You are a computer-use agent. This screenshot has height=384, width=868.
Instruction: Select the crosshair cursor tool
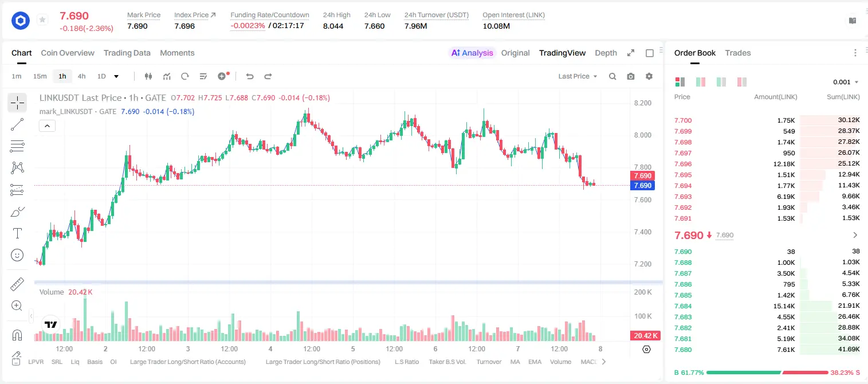(x=17, y=103)
